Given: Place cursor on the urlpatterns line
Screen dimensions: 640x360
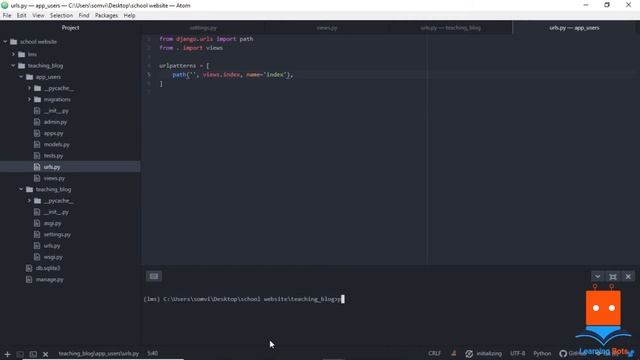Looking at the screenshot, I should click(184, 66).
